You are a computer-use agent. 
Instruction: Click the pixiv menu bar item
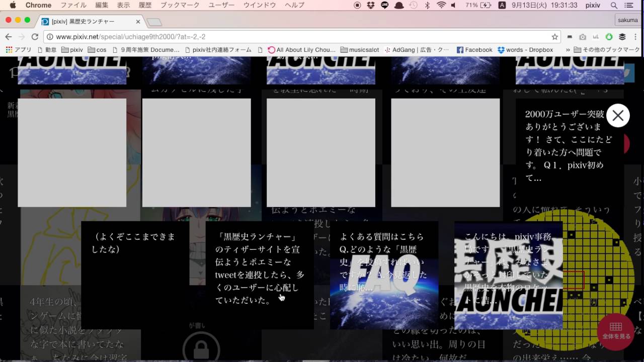(x=593, y=5)
